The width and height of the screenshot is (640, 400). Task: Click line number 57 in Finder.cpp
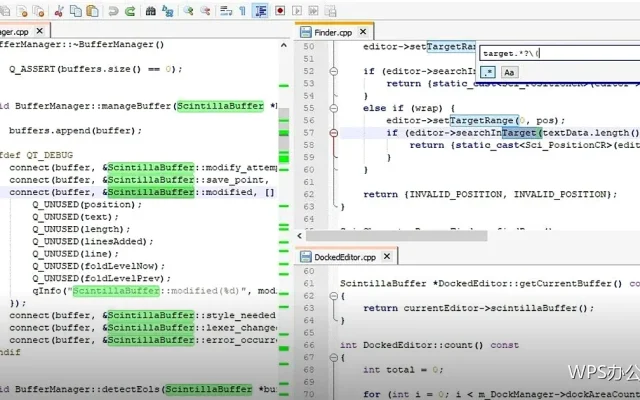(309, 133)
